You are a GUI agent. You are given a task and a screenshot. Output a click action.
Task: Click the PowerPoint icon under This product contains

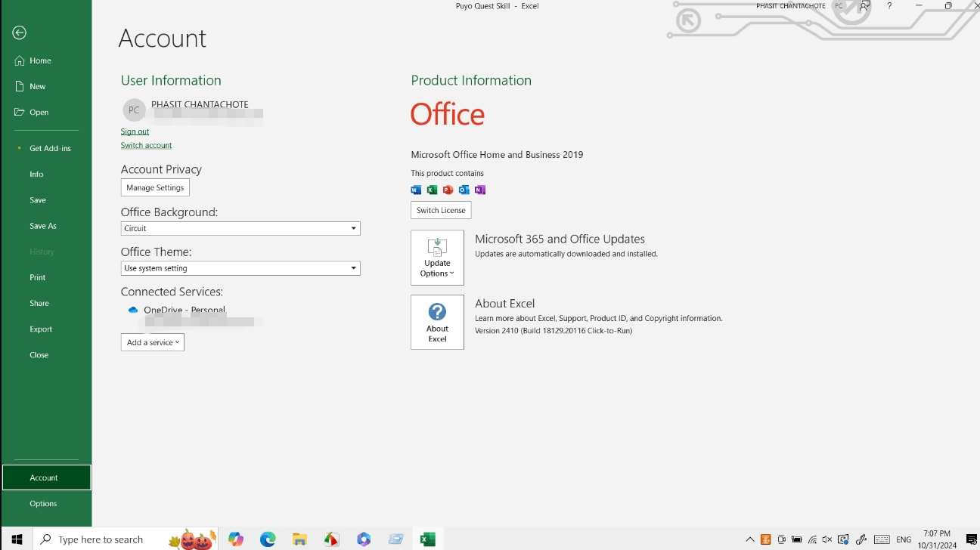click(448, 190)
